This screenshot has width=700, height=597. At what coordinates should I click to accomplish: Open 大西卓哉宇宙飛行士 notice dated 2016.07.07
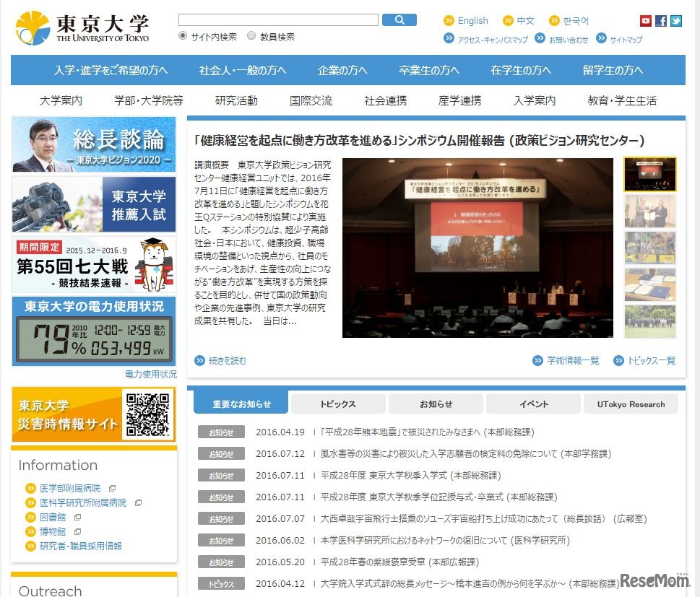tap(483, 519)
